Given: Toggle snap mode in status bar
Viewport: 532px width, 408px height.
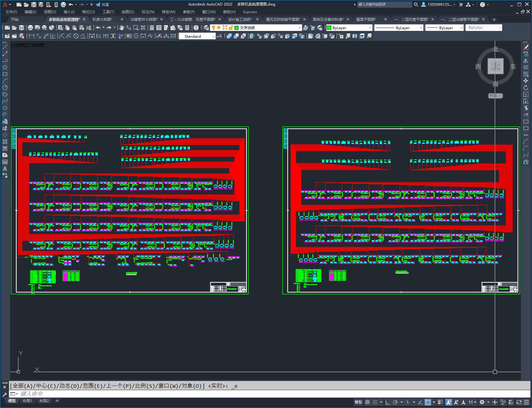Looking at the screenshot, I should (375, 402).
